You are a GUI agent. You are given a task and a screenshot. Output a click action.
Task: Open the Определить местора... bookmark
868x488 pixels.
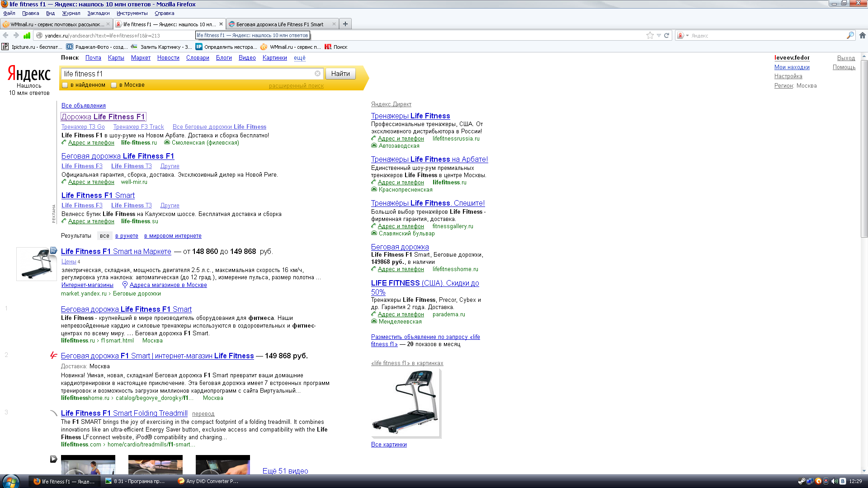click(x=226, y=47)
